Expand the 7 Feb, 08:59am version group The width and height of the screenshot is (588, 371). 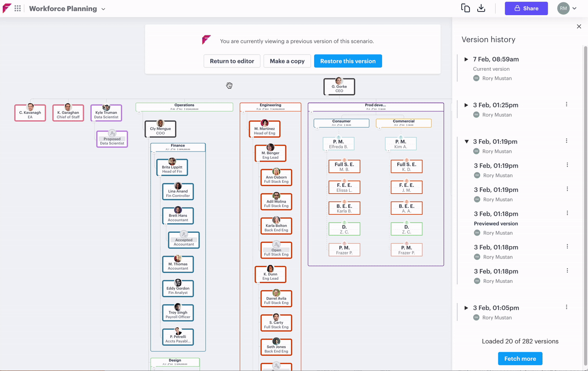pyautogui.click(x=466, y=59)
